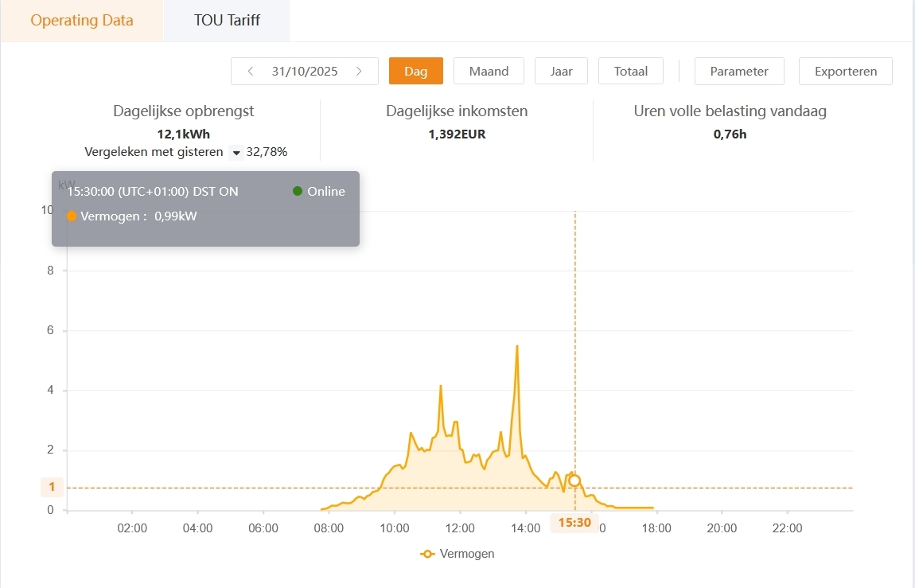This screenshot has width=915, height=588.
Task: Click the highest peak of power curve
Action: tap(517, 346)
